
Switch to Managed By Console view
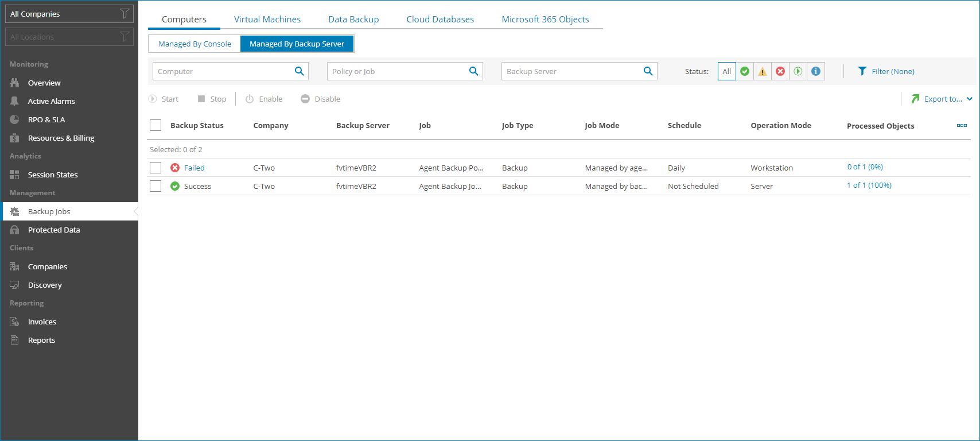(195, 44)
